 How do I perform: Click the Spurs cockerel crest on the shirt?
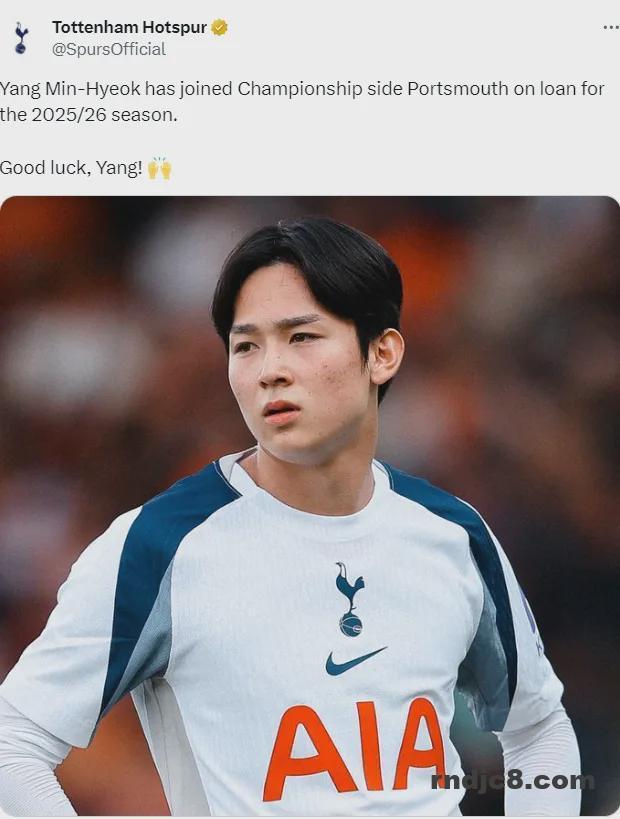click(350, 599)
